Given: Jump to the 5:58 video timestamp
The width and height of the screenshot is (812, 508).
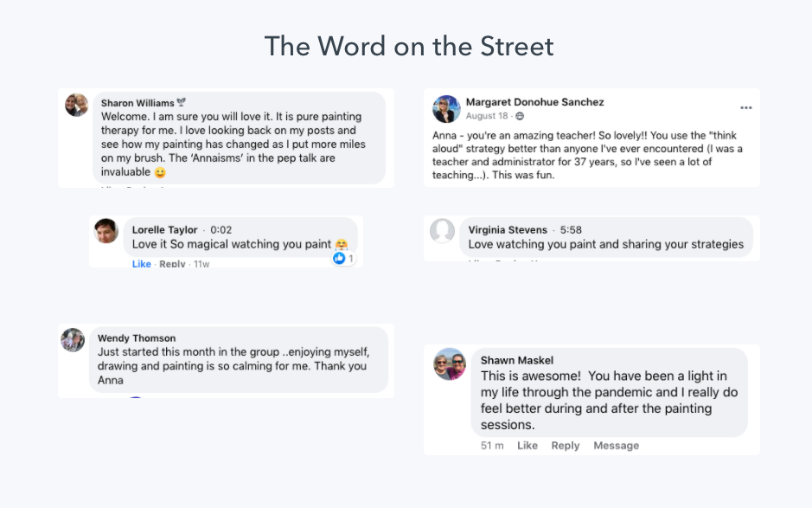Looking at the screenshot, I should click(x=571, y=230).
